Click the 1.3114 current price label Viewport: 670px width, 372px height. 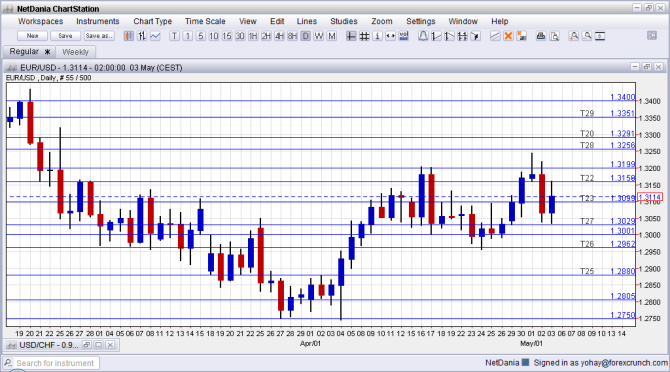click(x=650, y=197)
